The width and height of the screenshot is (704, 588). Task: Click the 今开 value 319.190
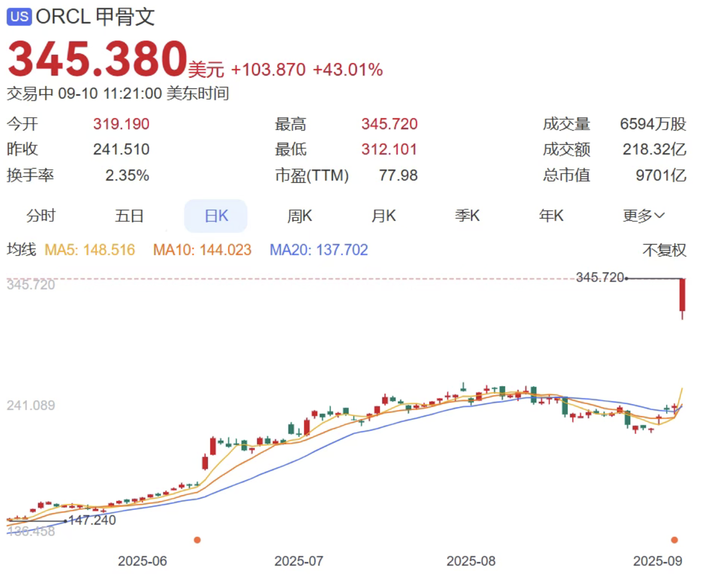(121, 124)
